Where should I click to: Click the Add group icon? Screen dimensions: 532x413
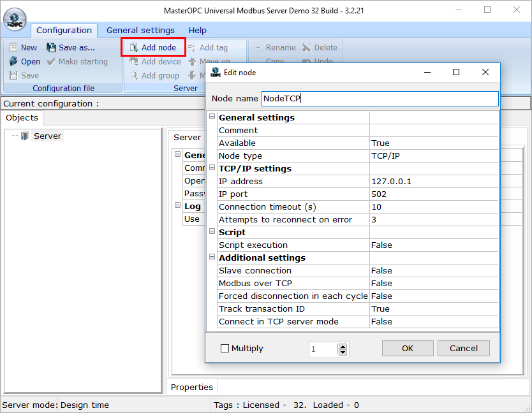pyautogui.click(x=135, y=75)
